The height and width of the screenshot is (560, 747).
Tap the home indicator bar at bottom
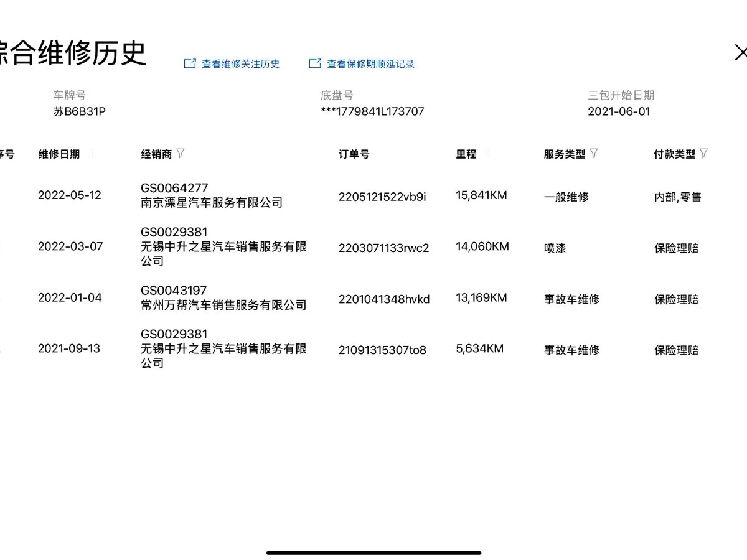coord(374,553)
